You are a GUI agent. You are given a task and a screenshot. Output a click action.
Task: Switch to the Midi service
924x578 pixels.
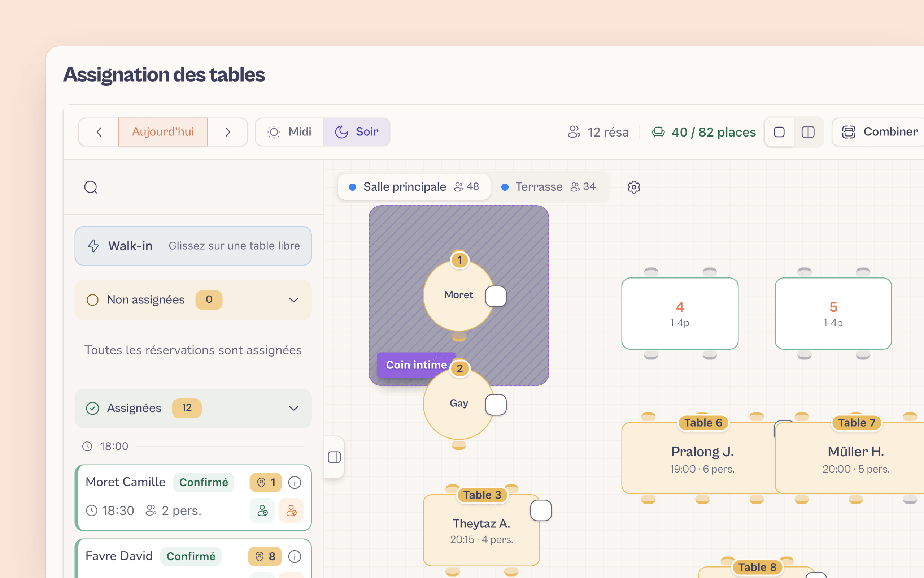tap(289, 132)
